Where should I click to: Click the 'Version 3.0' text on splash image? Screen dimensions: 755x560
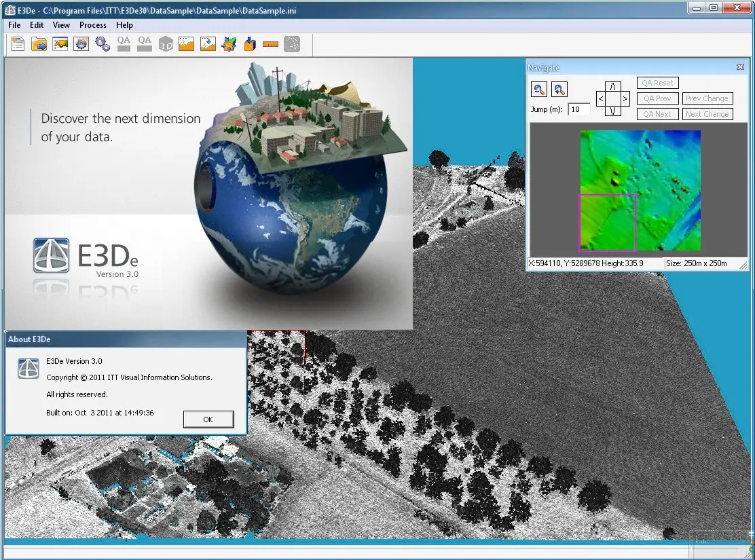click(x=117, y=274)
